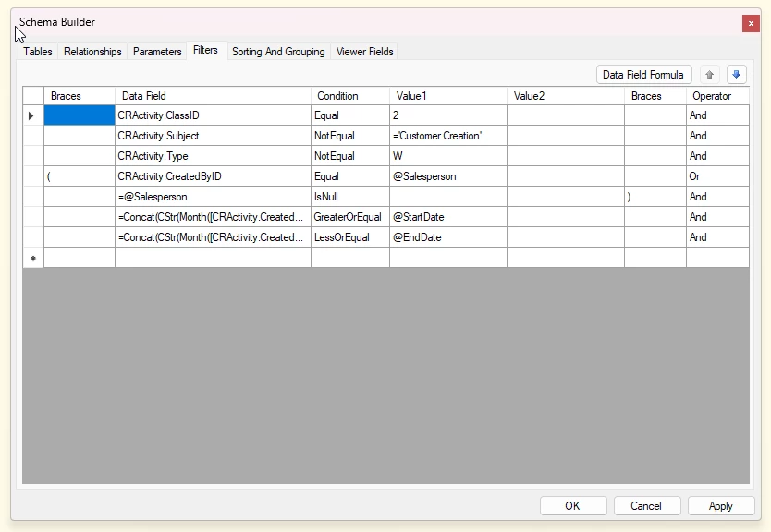
Task: Click the Value1 column header
Action: [x=448, y=96]
